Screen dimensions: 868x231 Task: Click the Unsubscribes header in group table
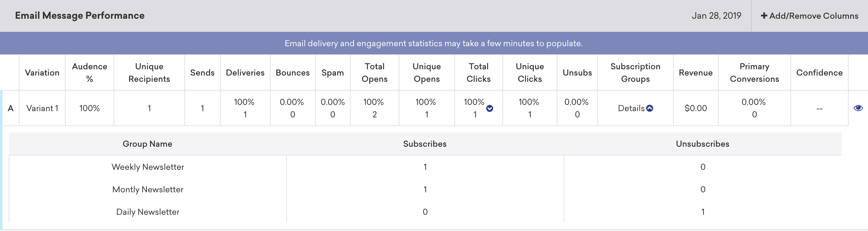tap(702, 144)
